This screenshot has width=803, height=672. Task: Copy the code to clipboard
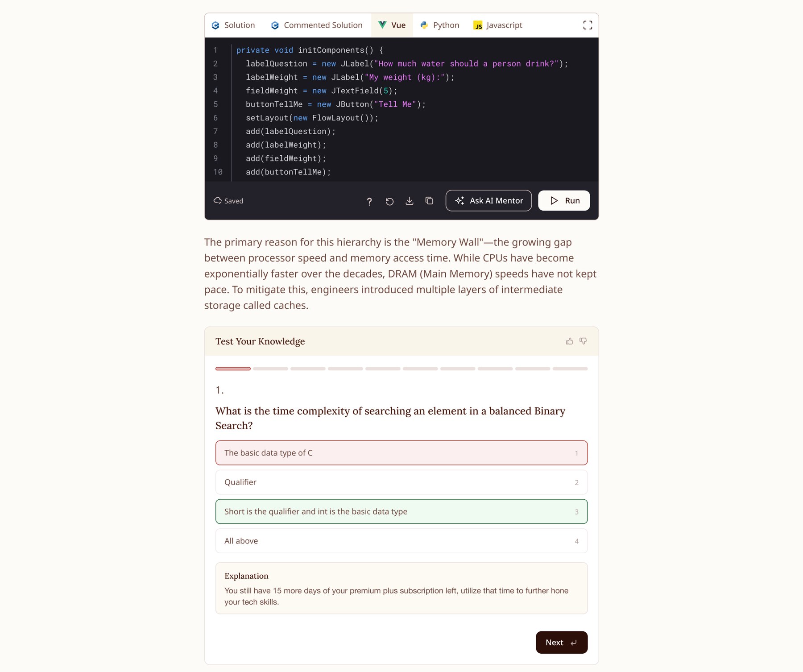(x=429, y=201)
